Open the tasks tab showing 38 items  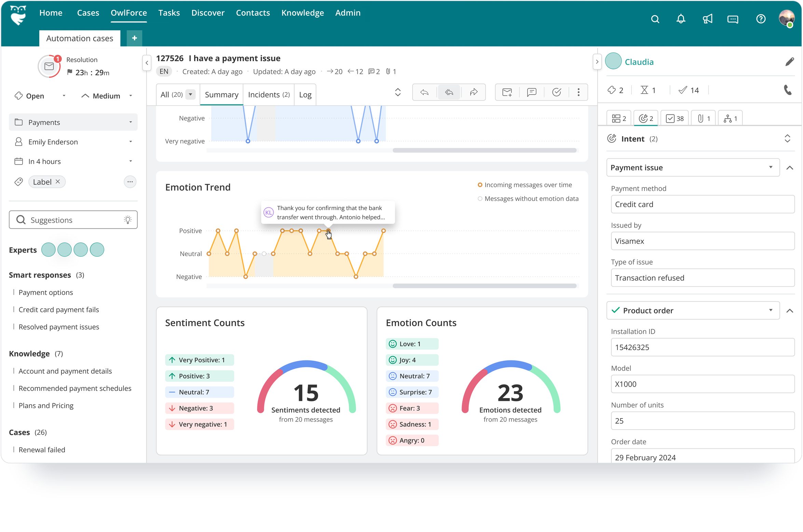674,118
